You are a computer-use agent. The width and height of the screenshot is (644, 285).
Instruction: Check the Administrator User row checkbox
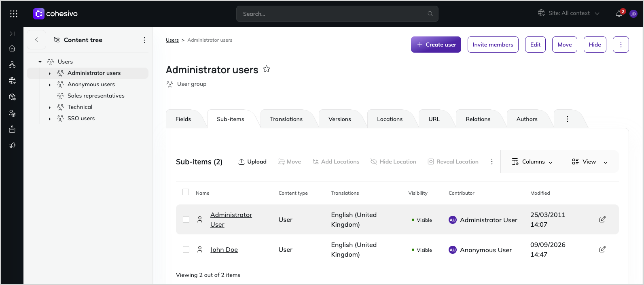click(186, 219)
